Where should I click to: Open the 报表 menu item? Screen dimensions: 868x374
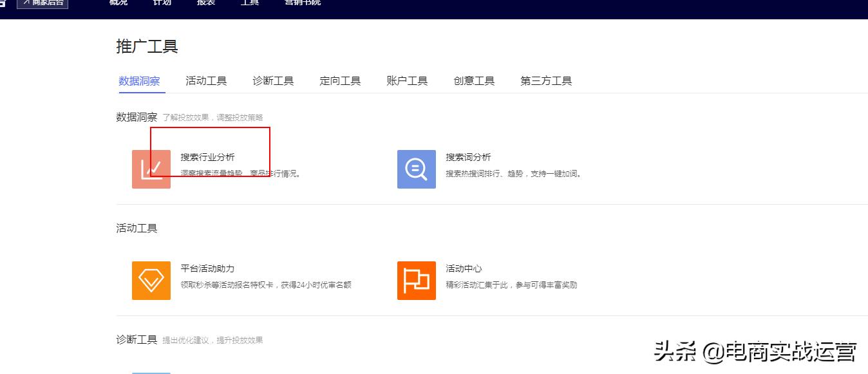205,3
